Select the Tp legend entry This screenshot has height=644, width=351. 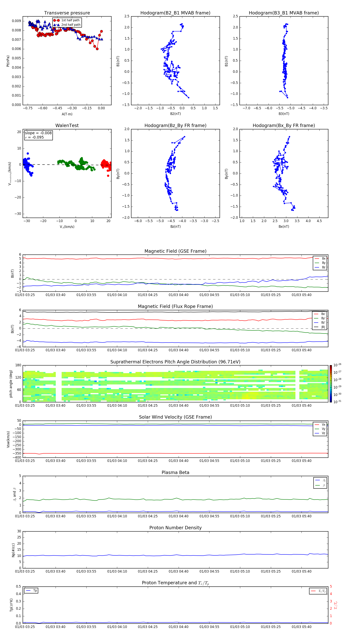(31, 591)
